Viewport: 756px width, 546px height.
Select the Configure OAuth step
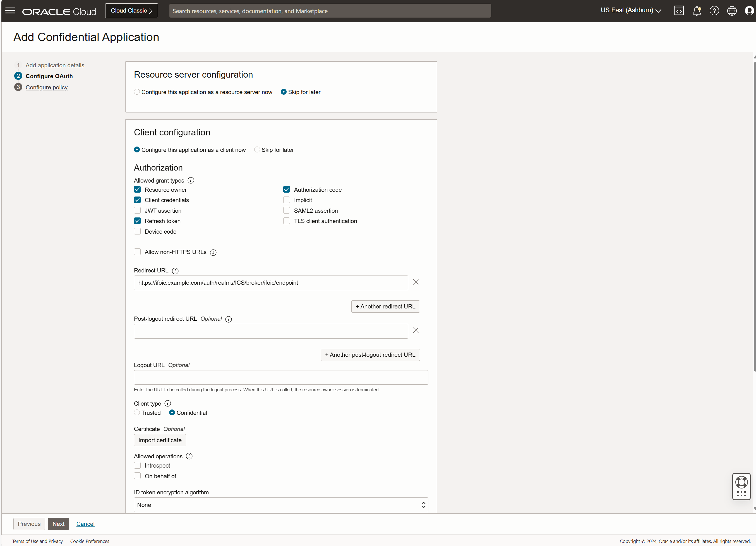(x=49, y=76)
